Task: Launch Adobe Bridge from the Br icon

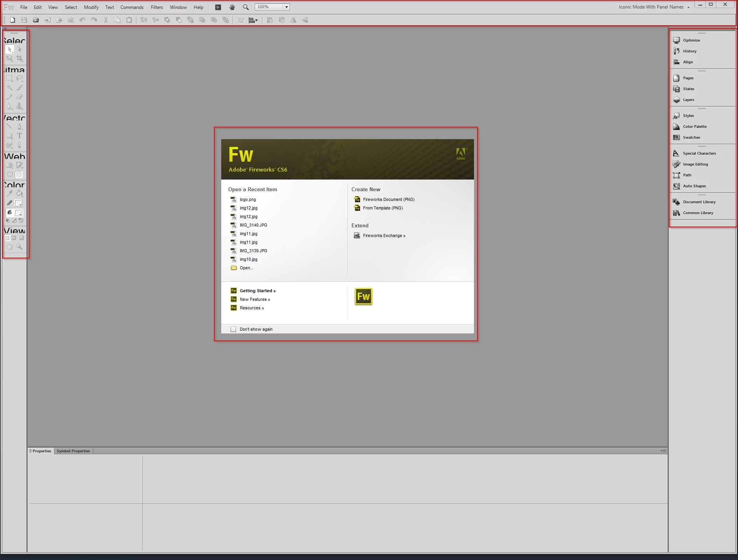Action: tap(218, 7)
